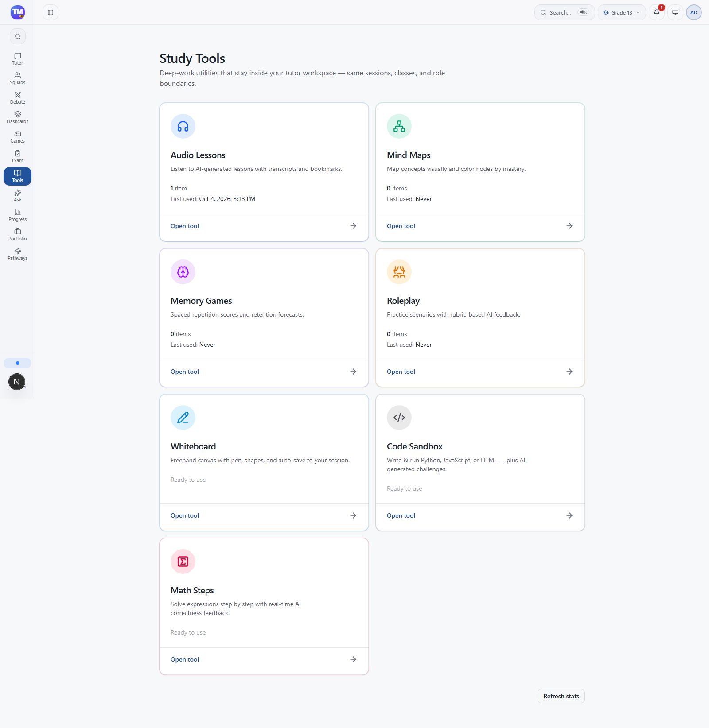Open Exam in the sidebar
Screen dimensions: 709x728
pyautogui.click(x=17, y=156)
